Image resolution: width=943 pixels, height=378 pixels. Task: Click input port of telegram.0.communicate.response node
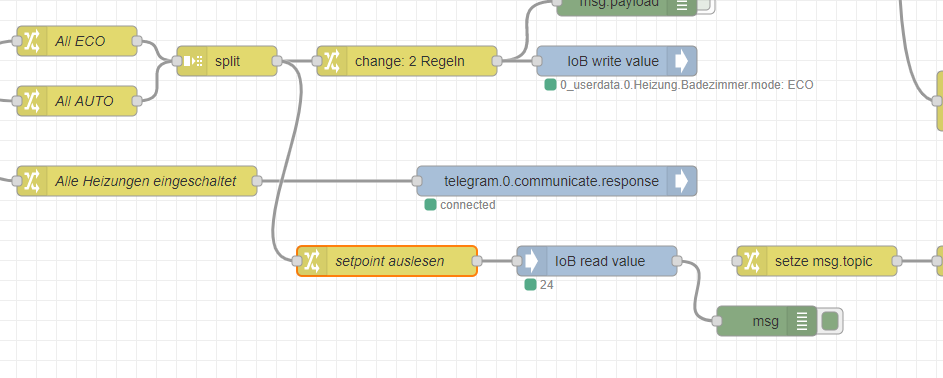tap(417, 181)
